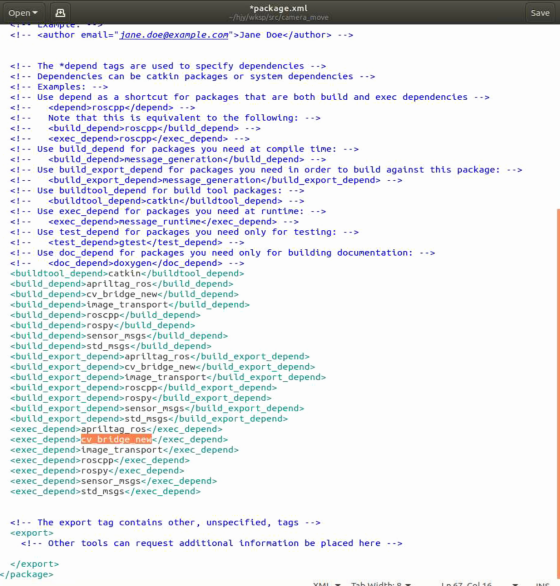
Task: Click the jane.doe@example.com email link
Action: click(174, 35)
